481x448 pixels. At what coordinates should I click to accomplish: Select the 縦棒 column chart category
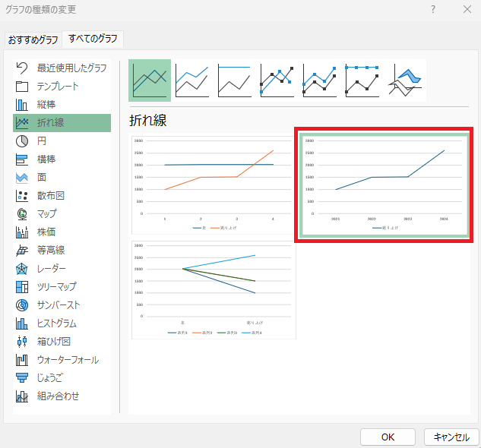[x=62, y=105]
